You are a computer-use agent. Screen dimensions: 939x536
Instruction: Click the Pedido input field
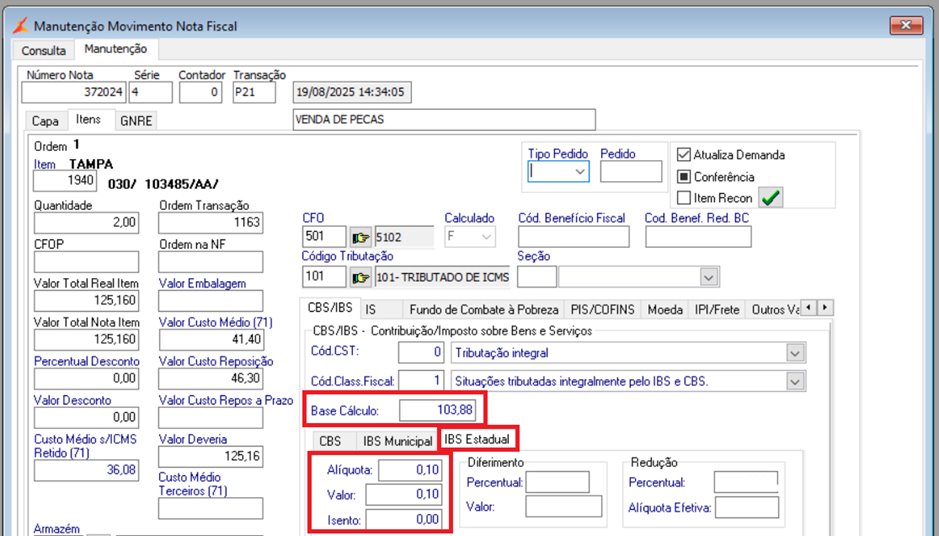click(x=631, y=172)
